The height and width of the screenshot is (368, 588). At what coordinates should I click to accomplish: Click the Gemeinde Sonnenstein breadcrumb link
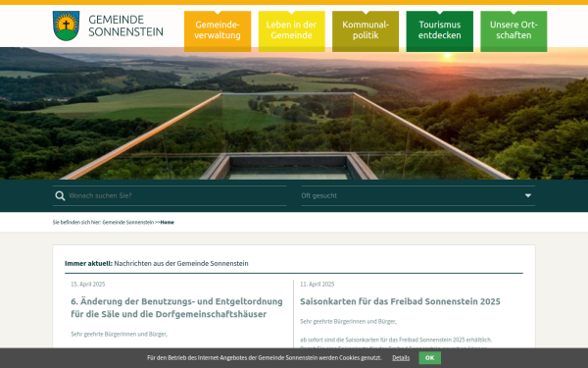127,223
